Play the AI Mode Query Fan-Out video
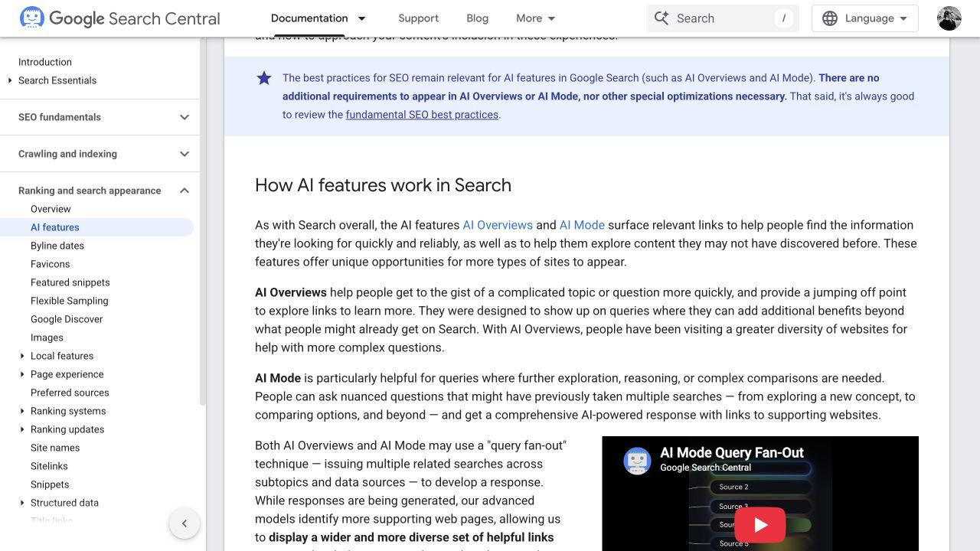 click(760, 524)
